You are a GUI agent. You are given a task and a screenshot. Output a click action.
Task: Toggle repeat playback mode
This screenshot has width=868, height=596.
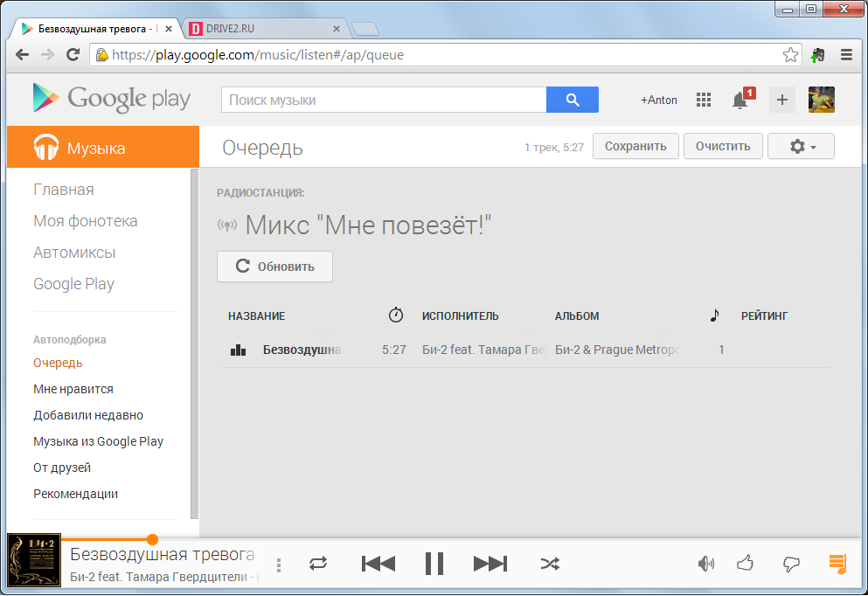point(318,564)
